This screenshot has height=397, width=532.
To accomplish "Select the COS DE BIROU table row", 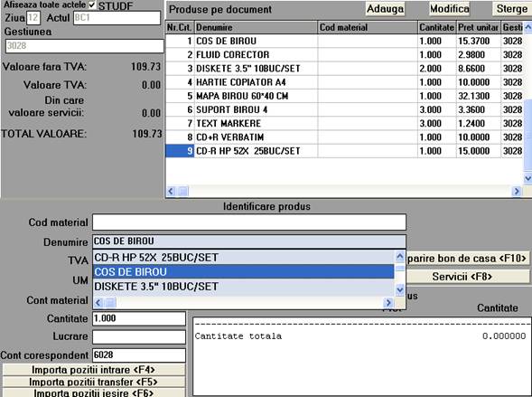I will pos(344,41).
